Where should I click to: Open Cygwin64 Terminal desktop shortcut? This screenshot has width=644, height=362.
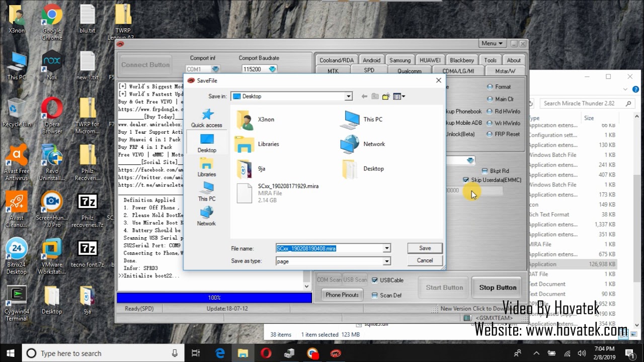(x=17, y=304)
